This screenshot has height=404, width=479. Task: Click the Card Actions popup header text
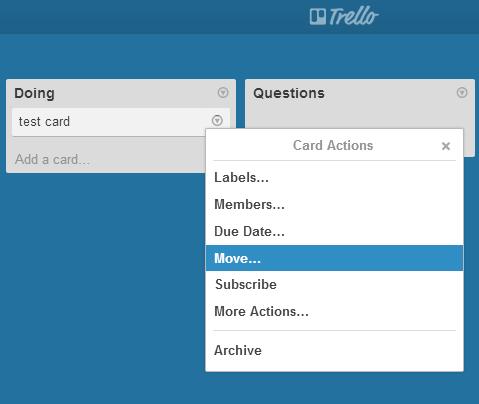coord(333,145)
